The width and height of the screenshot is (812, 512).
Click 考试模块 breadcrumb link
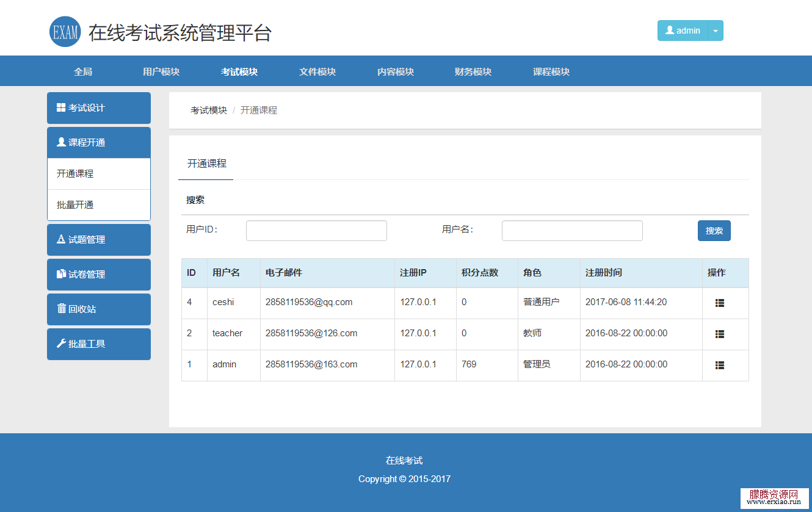point(209,110)
